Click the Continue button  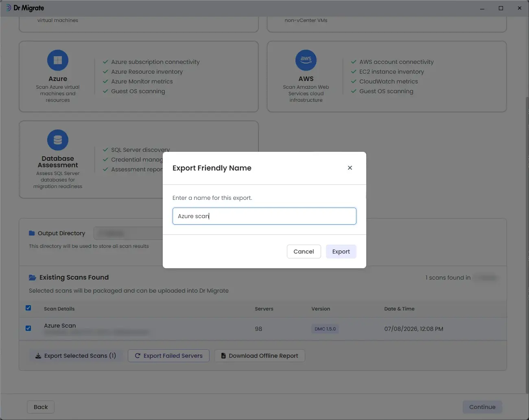[x=482, y=407]
